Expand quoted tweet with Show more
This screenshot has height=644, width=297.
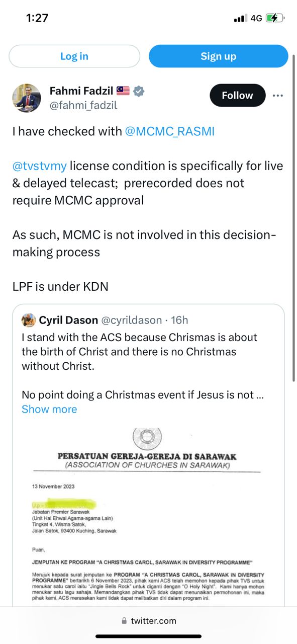[x=49, y=409]
